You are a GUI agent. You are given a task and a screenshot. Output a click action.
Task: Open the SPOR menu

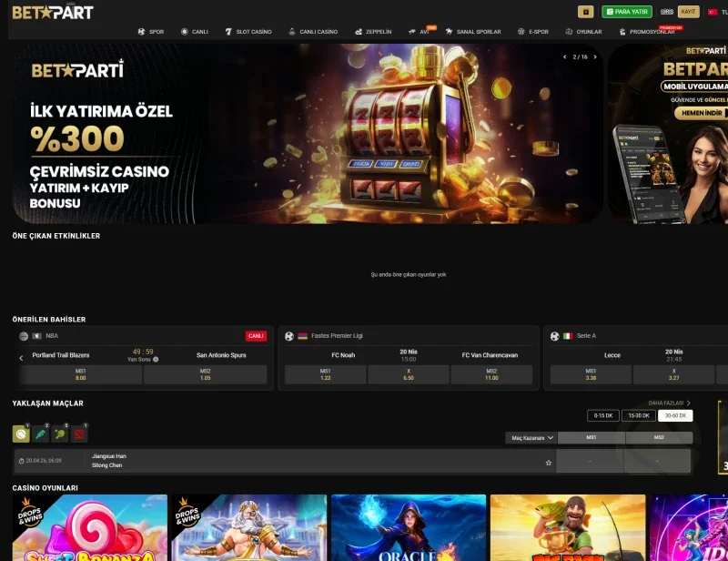151,32
